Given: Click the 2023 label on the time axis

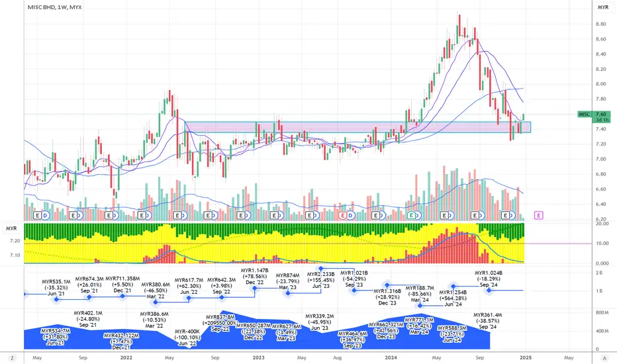Looking at the screenshot, I should pyautogui.click(x=259, y=357).
